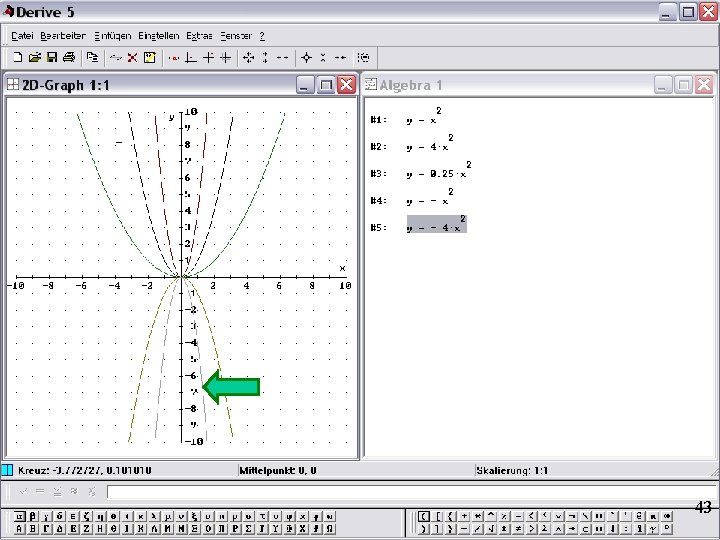Open the Einfügen menu
The image size is (720, 540).
[x=112, y=35]
